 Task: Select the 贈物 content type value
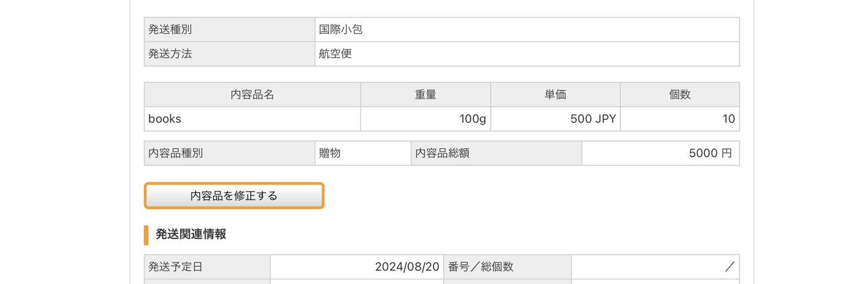[x=330, y=153]
